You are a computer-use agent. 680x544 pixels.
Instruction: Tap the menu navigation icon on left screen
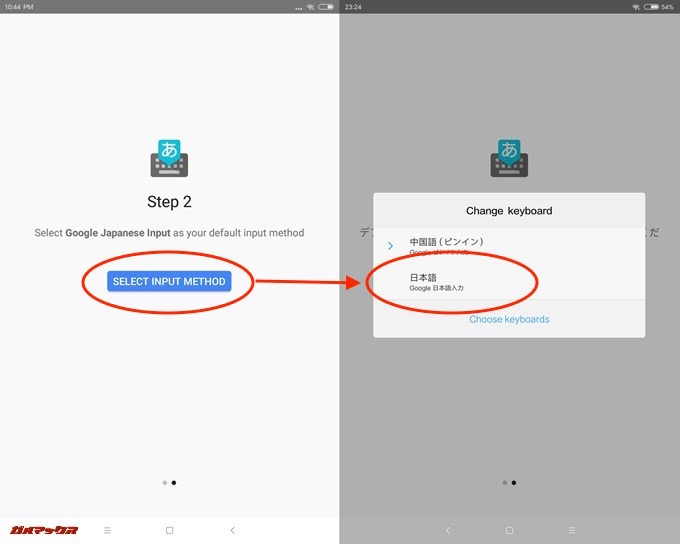tap(107, 530)
